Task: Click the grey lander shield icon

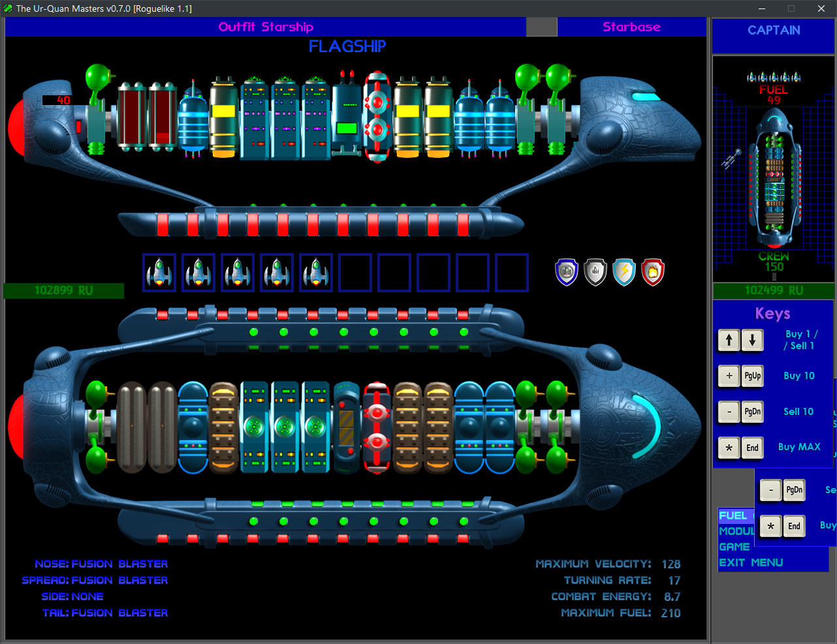Action: tap(595, 272)
